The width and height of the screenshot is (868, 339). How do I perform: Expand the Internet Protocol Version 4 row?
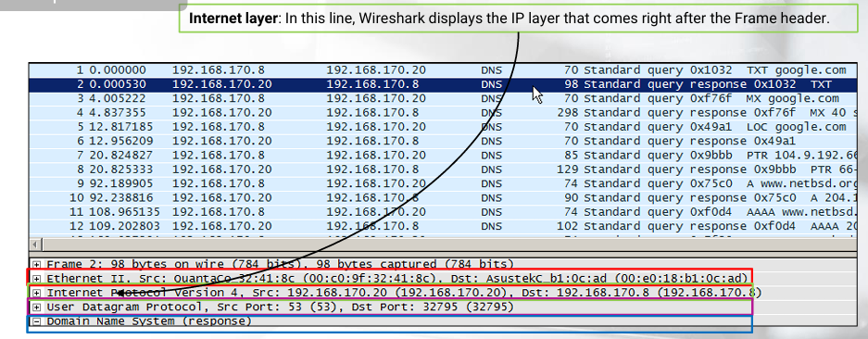(x=36, y=293)
